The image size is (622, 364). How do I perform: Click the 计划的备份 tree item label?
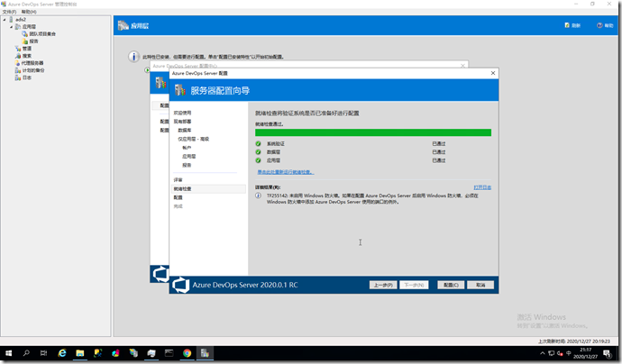33,70
